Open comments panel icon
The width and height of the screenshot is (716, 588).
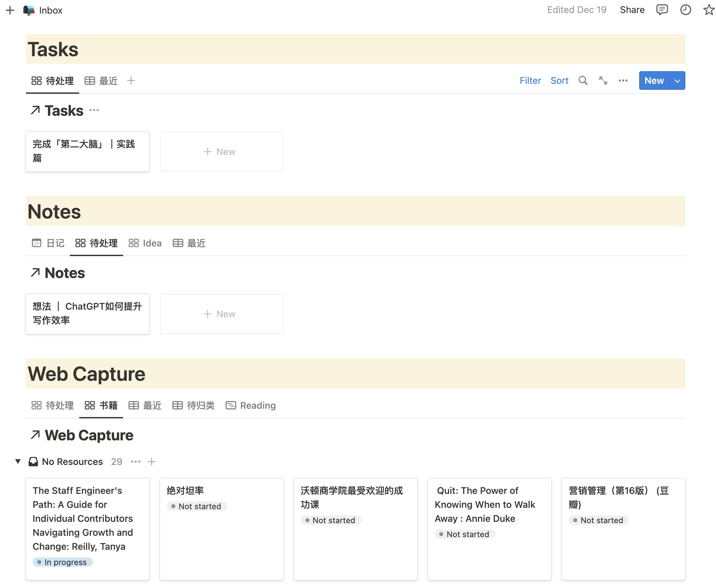pyautogui.click(x=661, y=10)
